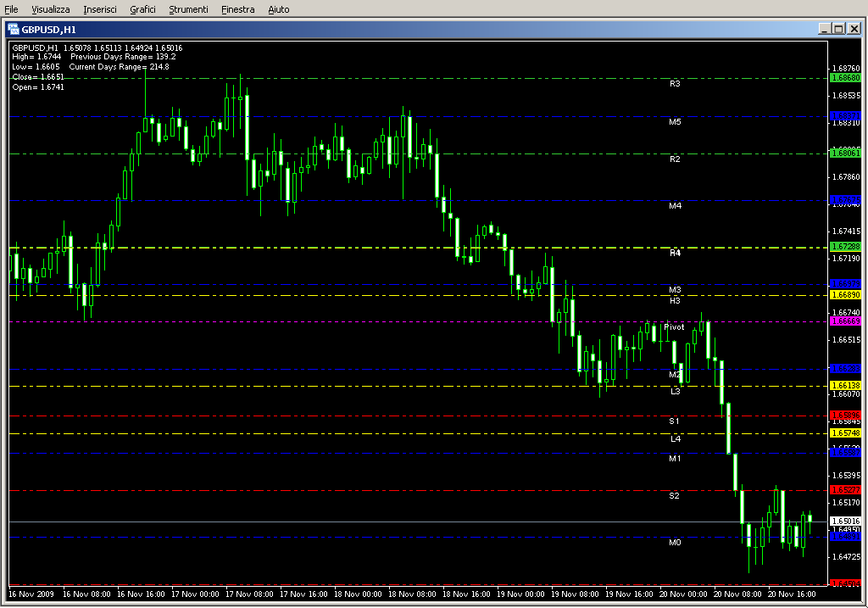Image resolution: width=868 pixels, height=608 pixels.
Task: Click the Low= 1.6605 info text
Action: tap(36, 66)
